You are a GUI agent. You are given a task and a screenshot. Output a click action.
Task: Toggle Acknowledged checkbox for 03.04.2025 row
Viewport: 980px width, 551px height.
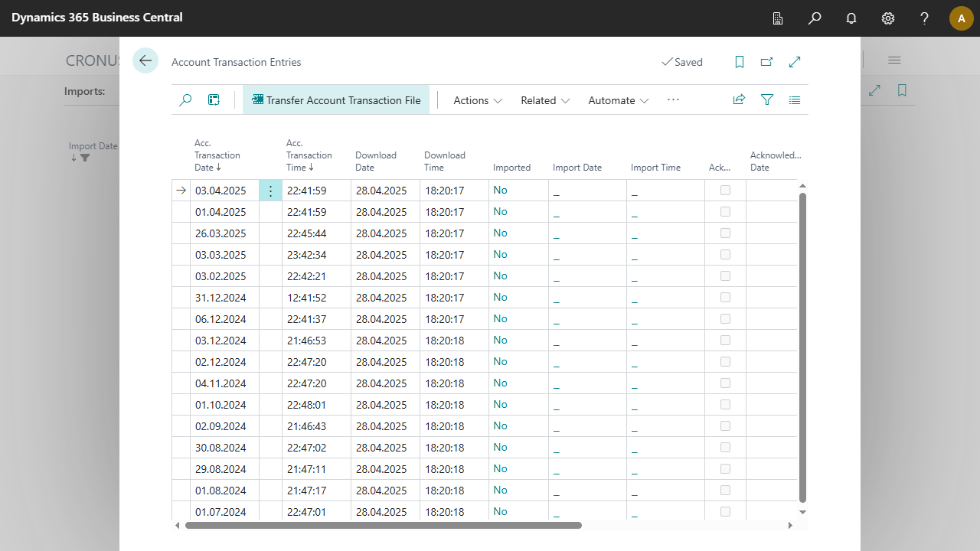[x=725, y=190]
